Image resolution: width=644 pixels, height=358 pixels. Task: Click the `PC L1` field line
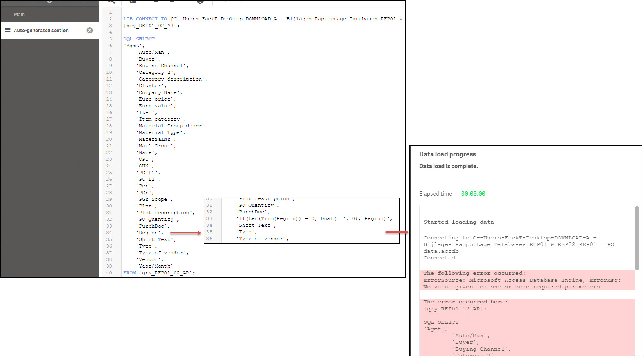[x=148, y=173]
